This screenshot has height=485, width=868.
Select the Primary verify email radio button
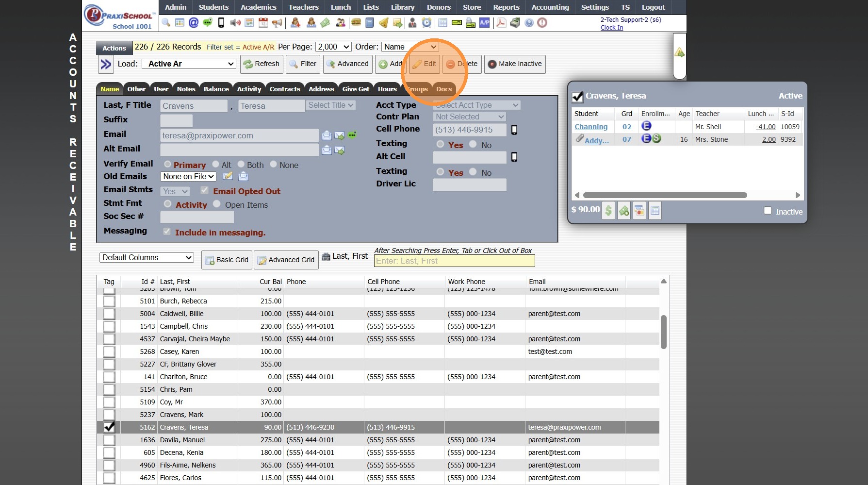(167, 165)
